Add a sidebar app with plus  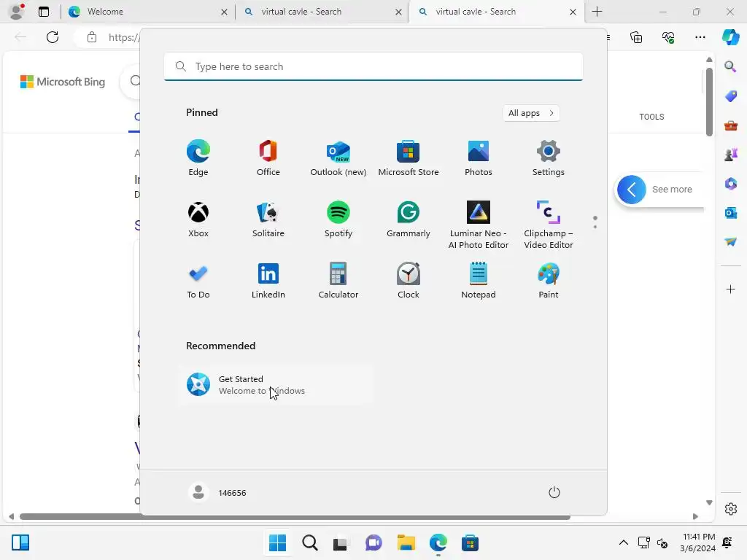(x=730, y=289)
